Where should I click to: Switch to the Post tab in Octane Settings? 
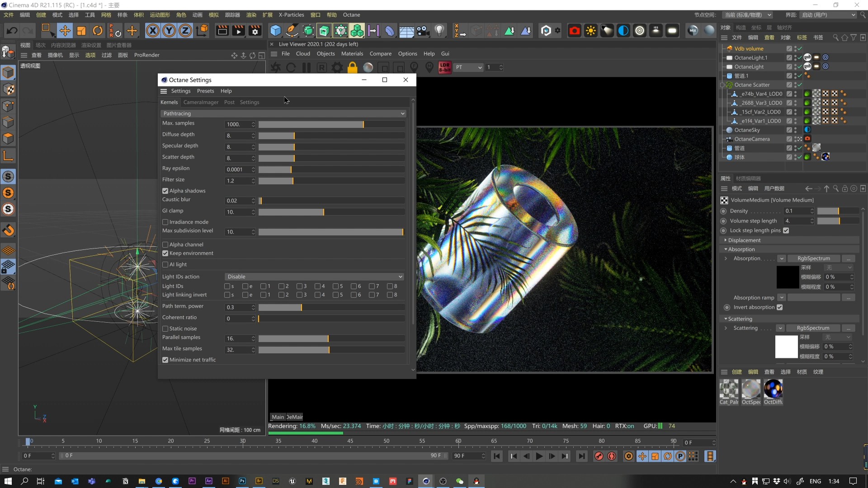229,102
